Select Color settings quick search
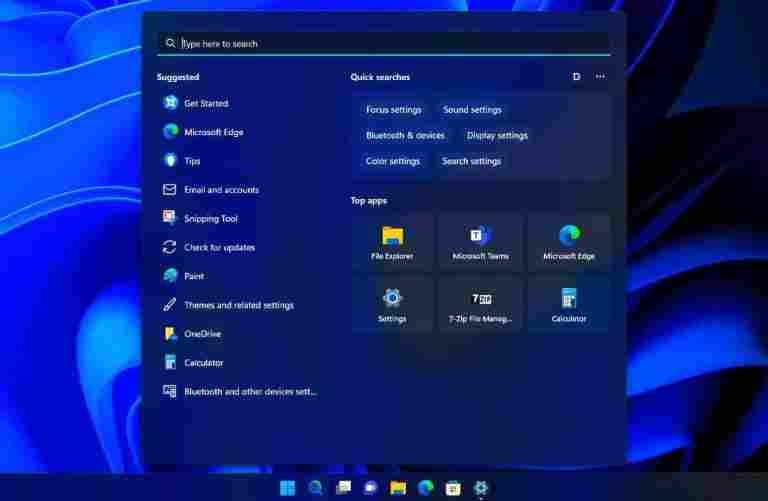This screenshot has width=768, height=501. click(392, 161)
